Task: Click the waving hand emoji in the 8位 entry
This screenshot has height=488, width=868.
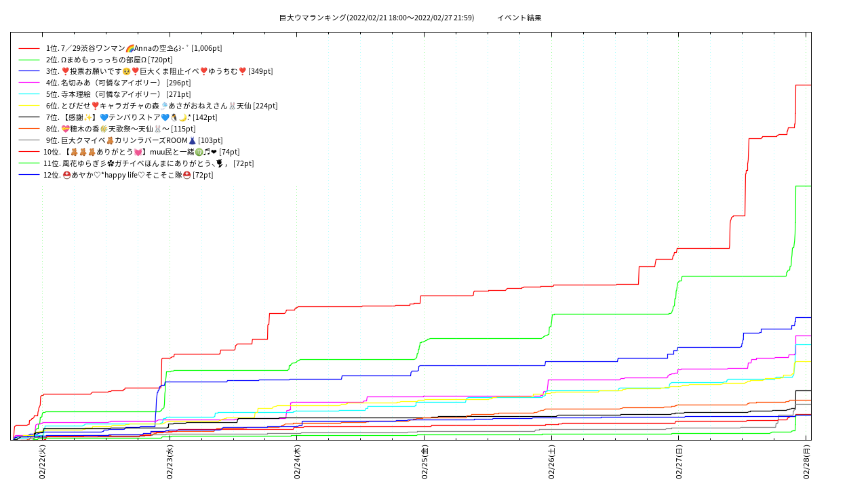Action: (x=103, y=129)
